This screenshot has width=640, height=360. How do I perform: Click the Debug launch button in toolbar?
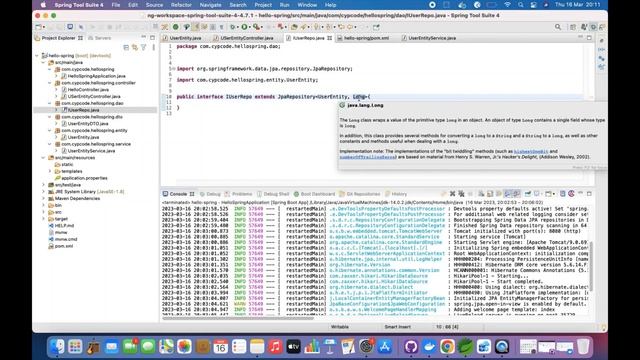(233, 27)
